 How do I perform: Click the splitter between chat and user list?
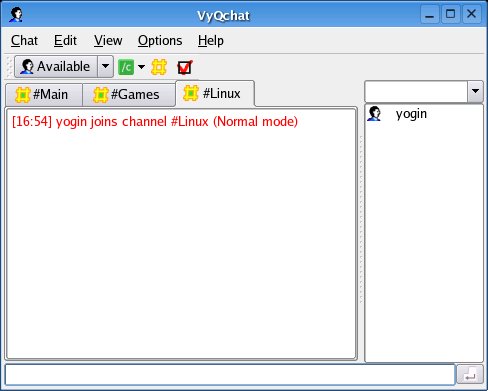pyautogui.click(x=361, y=220)
